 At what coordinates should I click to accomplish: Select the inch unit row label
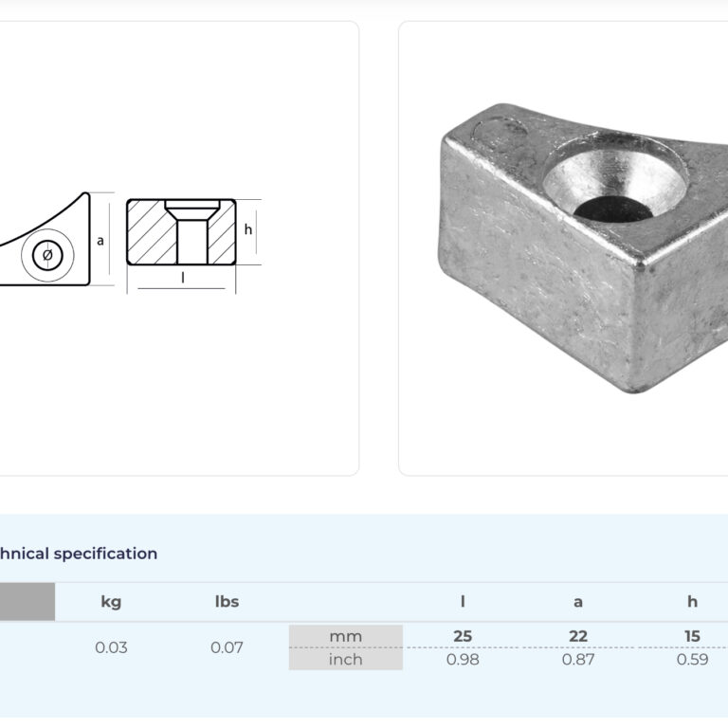click(345, 659)
